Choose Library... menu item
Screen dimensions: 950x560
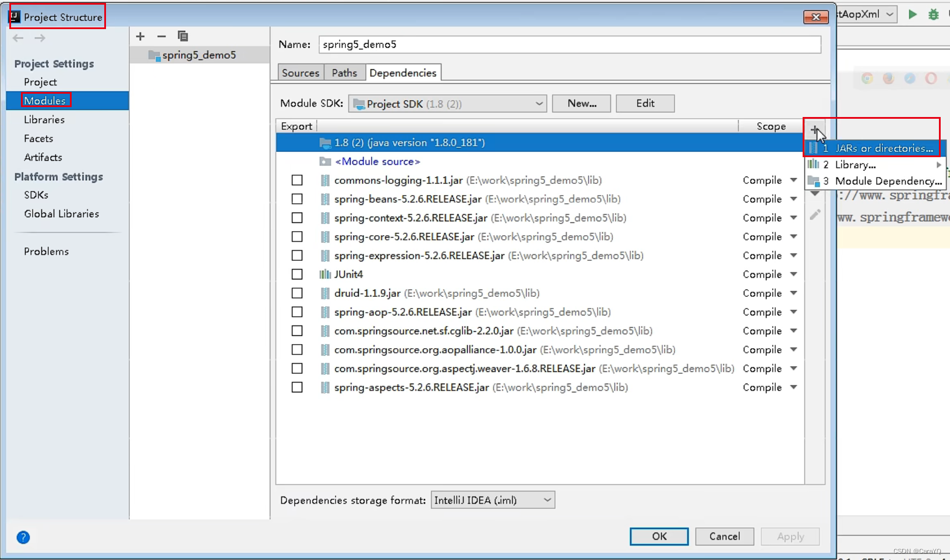[875, 165]
